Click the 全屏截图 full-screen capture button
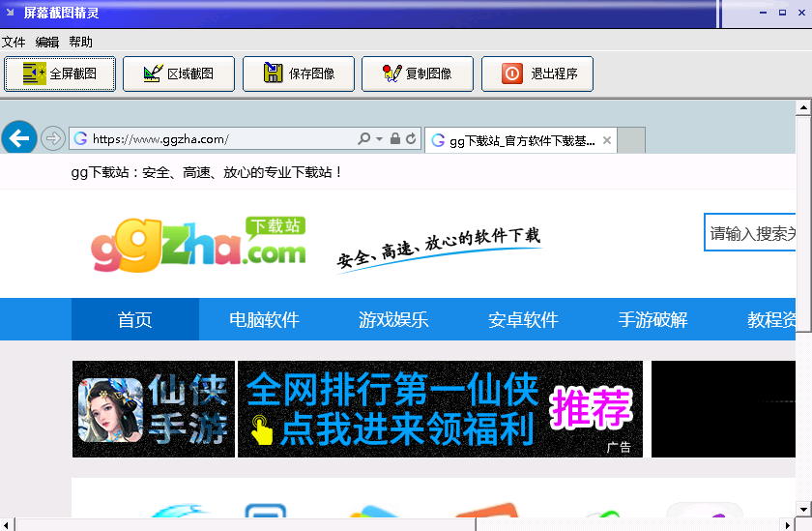The width and height of the screenshot is (812, 531). (60, 74)
